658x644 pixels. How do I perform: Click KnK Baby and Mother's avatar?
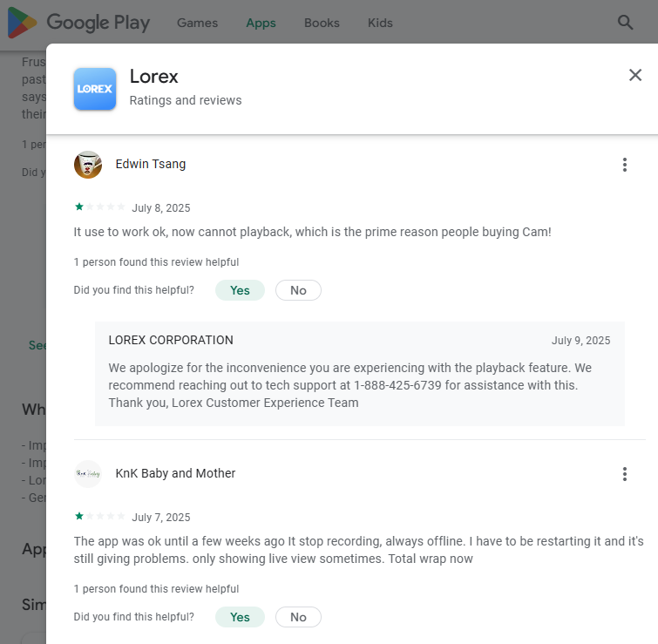[88, 474]
